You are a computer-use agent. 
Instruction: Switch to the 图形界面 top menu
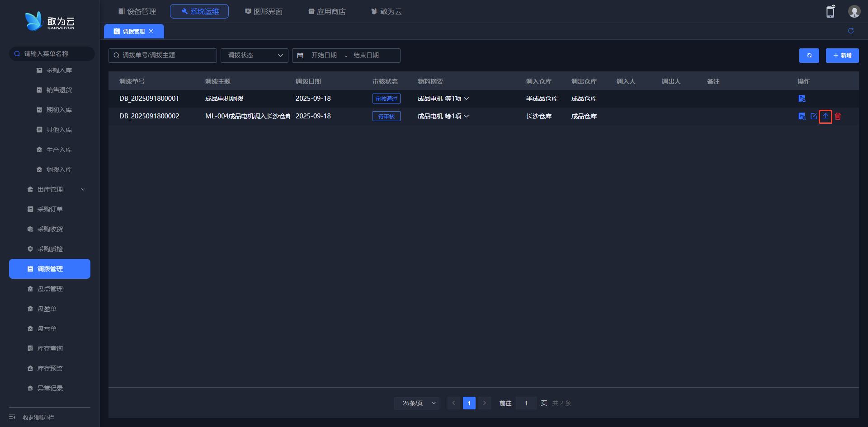(264, 11)
